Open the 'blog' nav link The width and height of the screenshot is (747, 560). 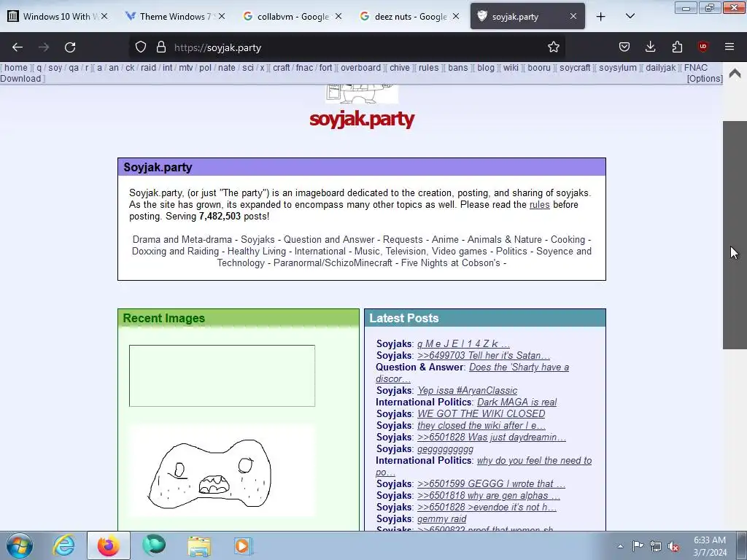click(x=486, y=68)
